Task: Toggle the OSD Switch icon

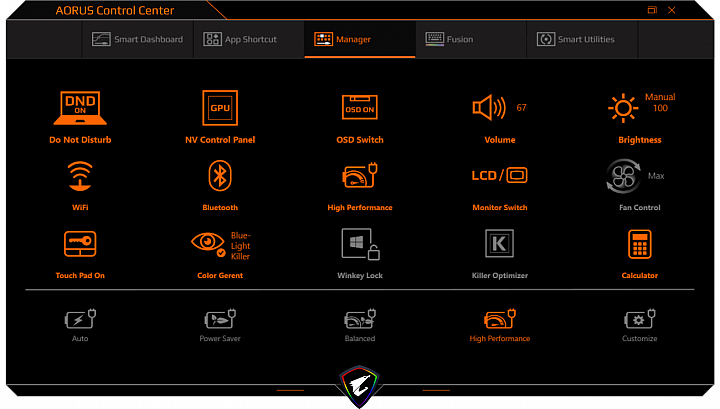Action: 360,107
